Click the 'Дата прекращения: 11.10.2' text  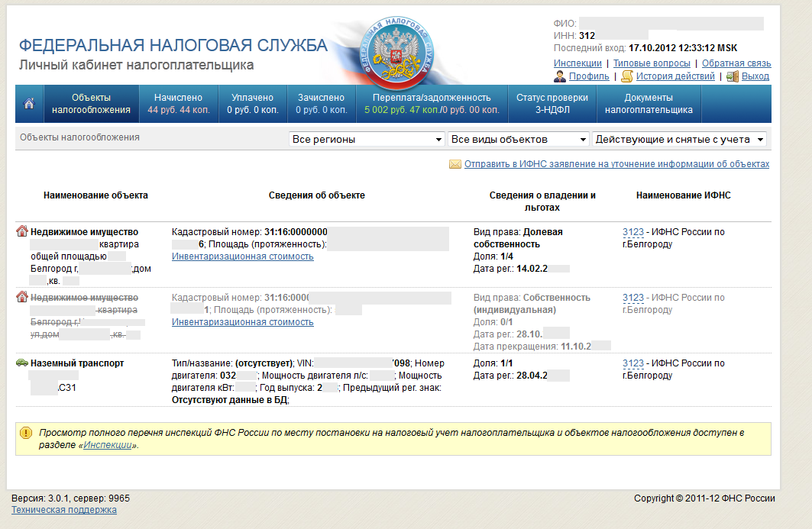pos(532,347)
